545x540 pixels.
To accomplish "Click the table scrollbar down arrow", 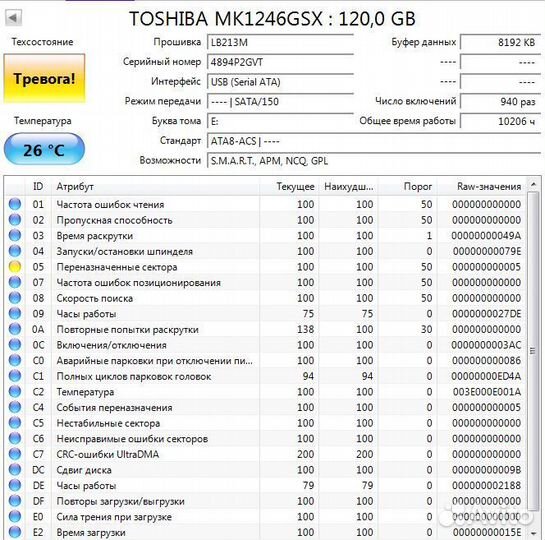I will [x=533, y=533].
